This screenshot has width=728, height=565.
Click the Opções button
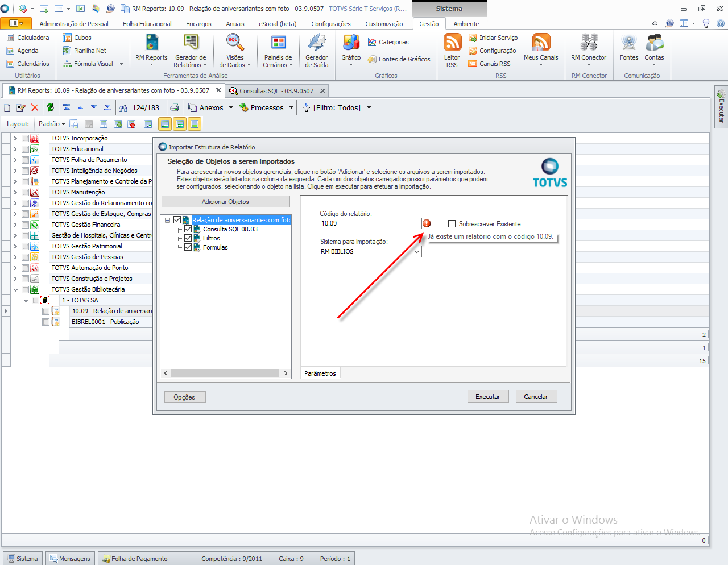tap(184, 397)
